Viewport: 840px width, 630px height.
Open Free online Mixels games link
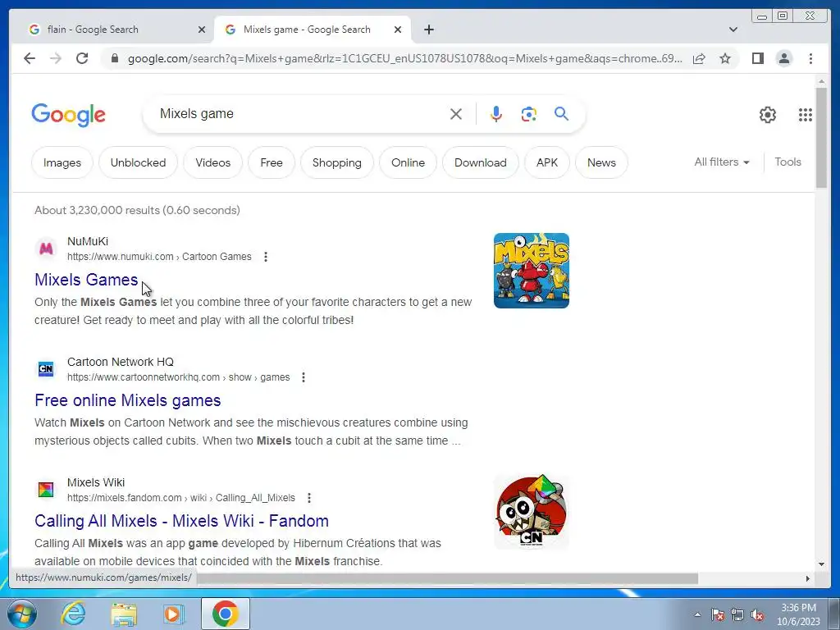(x=127, y=400)
